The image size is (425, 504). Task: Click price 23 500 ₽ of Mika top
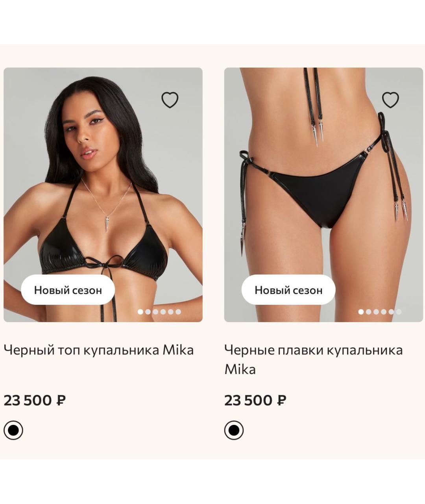(35, 400)
